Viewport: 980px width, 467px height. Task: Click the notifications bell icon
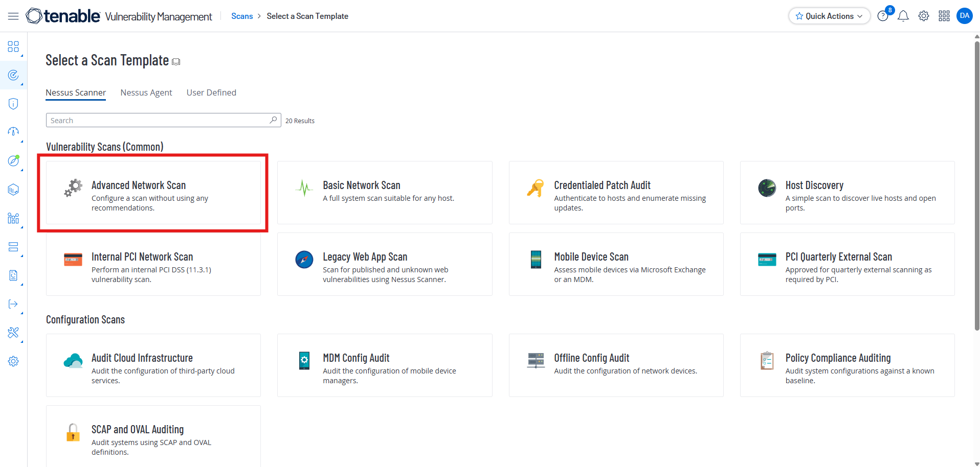903,16
